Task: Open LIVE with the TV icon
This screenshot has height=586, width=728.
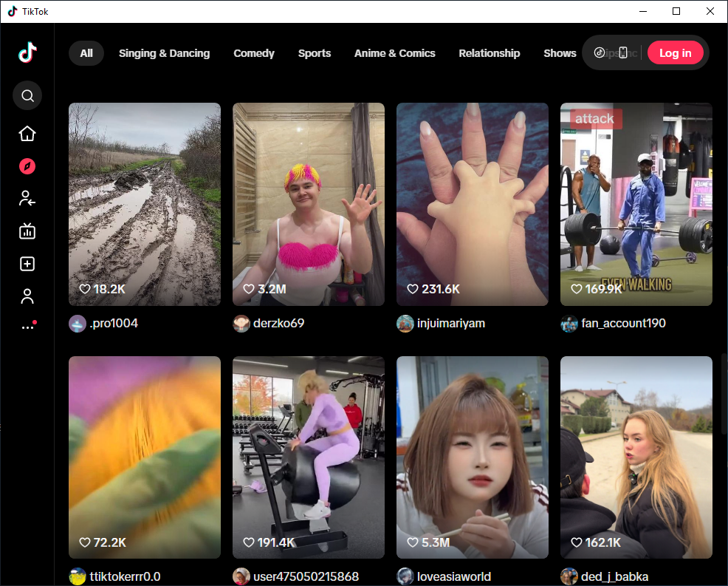Action: (27, 231)
